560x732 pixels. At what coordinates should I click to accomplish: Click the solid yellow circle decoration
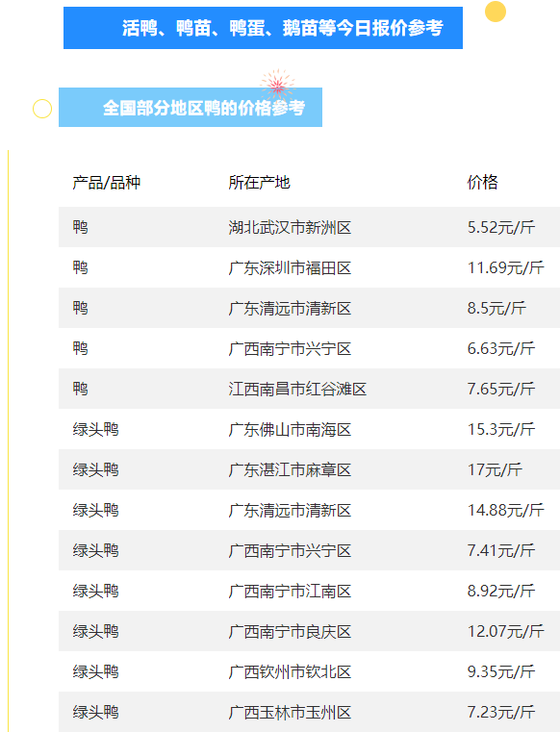pyautogui.click(x=496, y=12)
